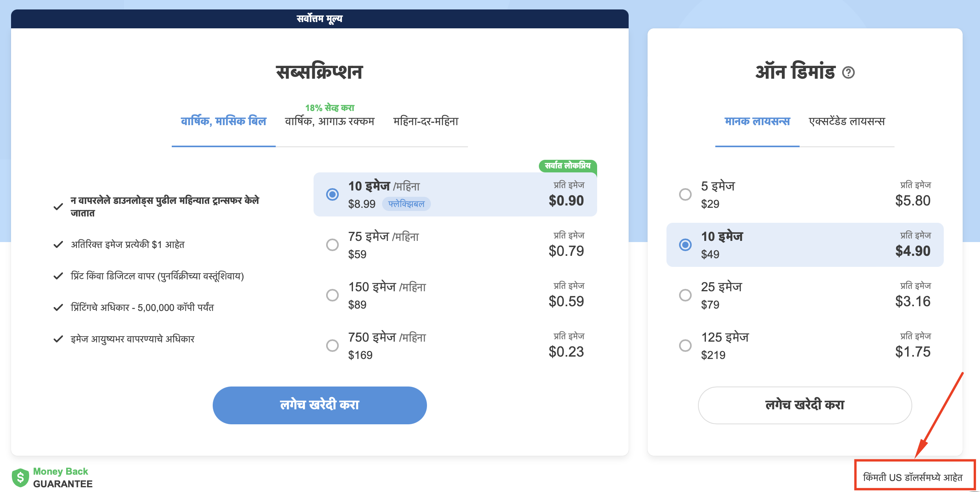Choose the 25 इमेज pack priced $79
This screenshot has width=980, height=492.
pos(686,295)
